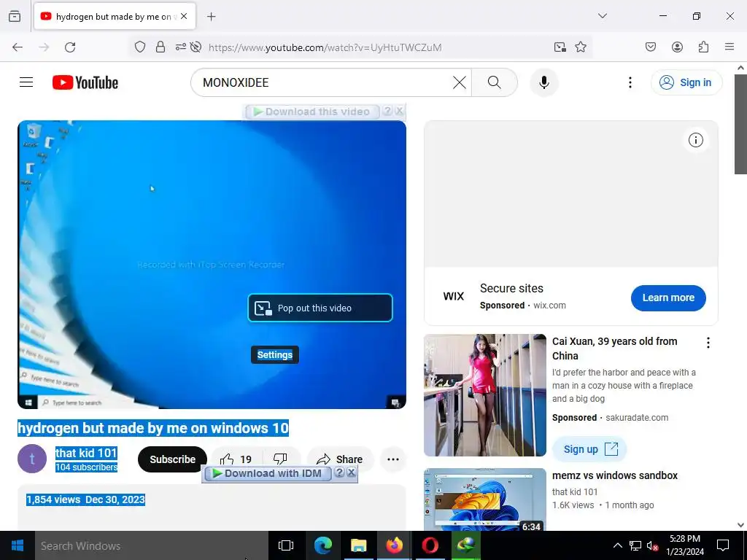
Task: Click Download this video IDM button
Action: [x=312, y=112]
